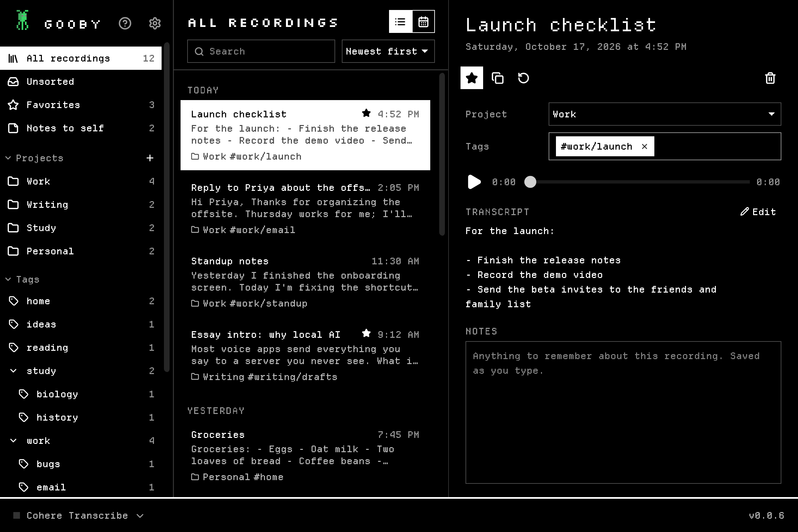Open the help question-mark icon
This screenshot has width=798, height=532.
point(125,23)
